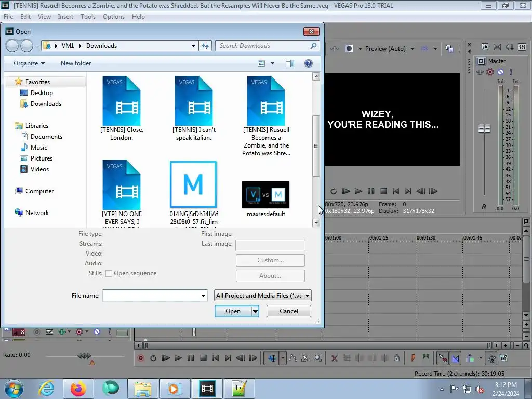Toggle Enable Snapping in the bottom toolbar

pyautogui.click(x=443, y=358)
